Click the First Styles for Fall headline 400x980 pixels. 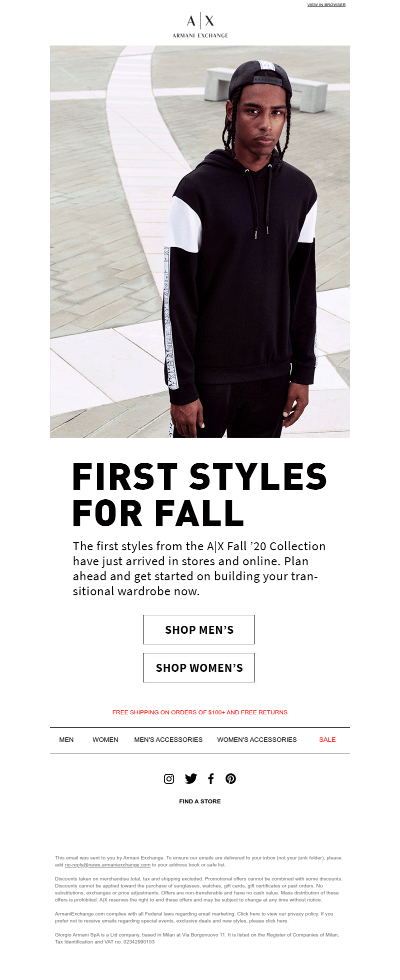tap(200, 494)
